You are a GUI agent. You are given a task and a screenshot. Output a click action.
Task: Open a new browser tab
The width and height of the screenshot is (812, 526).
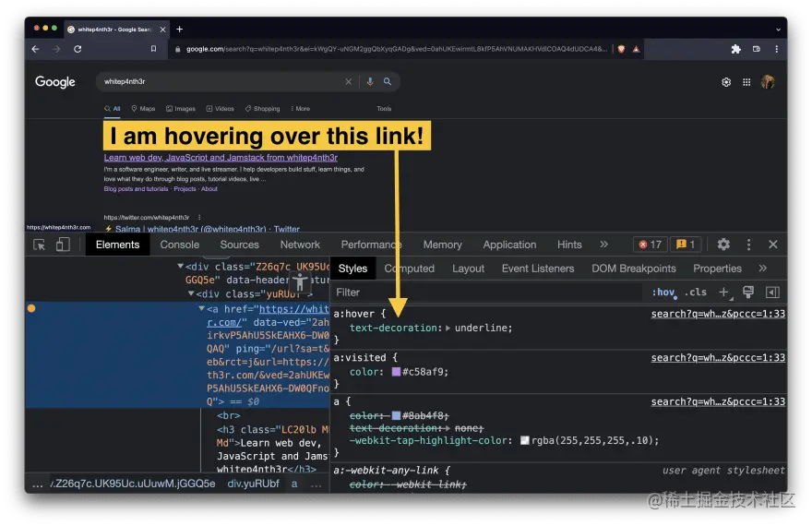click(180, 29)
